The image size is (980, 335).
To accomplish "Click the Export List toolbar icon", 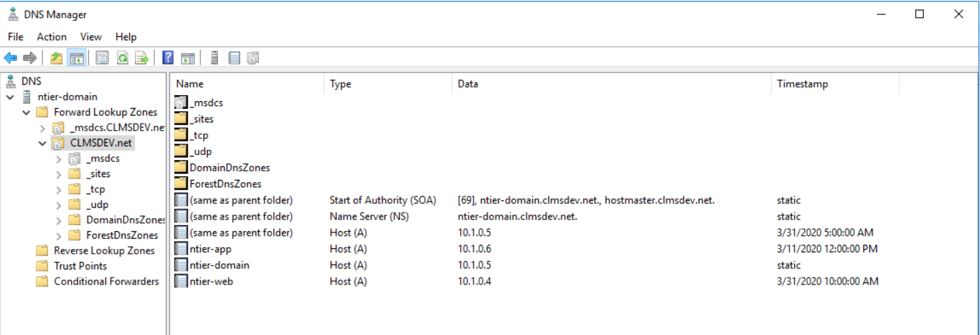I will [141, 59].
